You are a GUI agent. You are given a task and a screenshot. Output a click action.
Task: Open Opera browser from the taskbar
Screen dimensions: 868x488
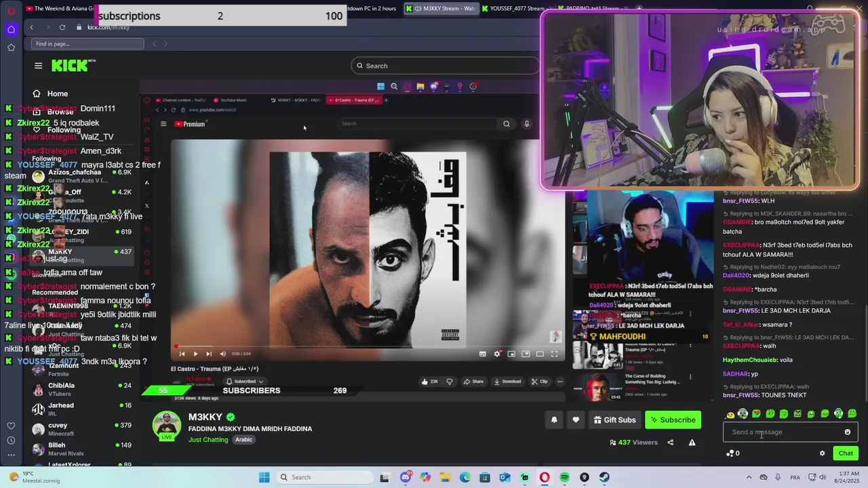click(545, 477)
